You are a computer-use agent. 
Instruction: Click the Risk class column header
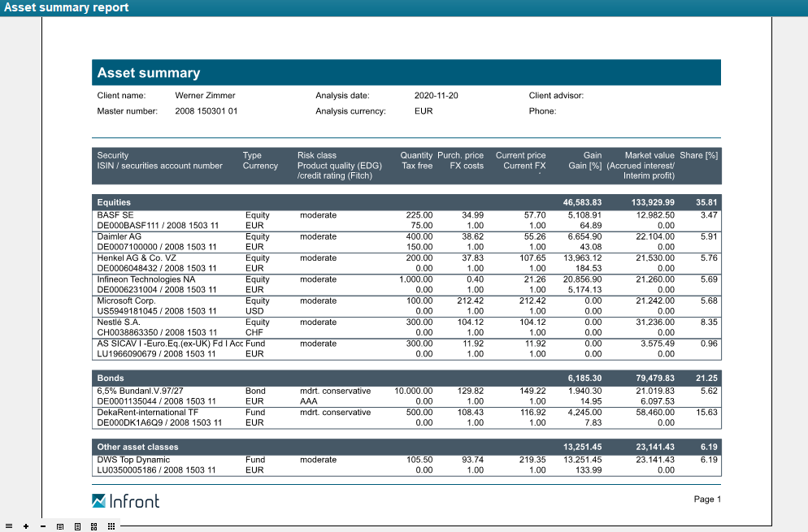tap(316, 155)
